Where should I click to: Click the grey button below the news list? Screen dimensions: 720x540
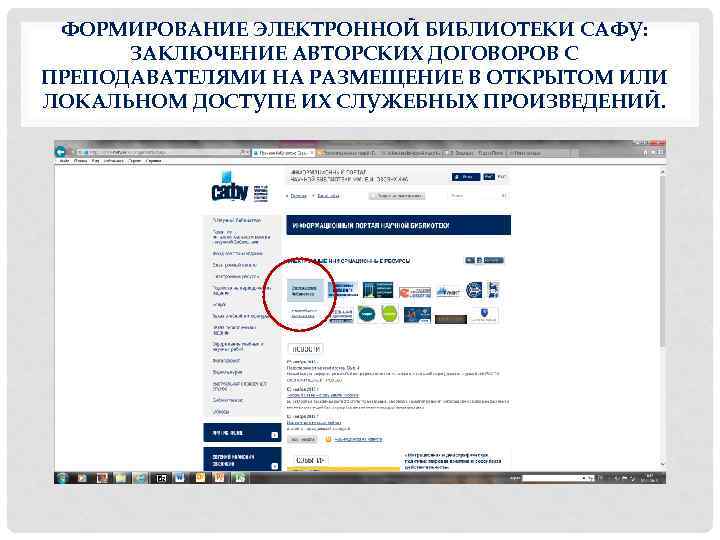click(x=302, y=439)
